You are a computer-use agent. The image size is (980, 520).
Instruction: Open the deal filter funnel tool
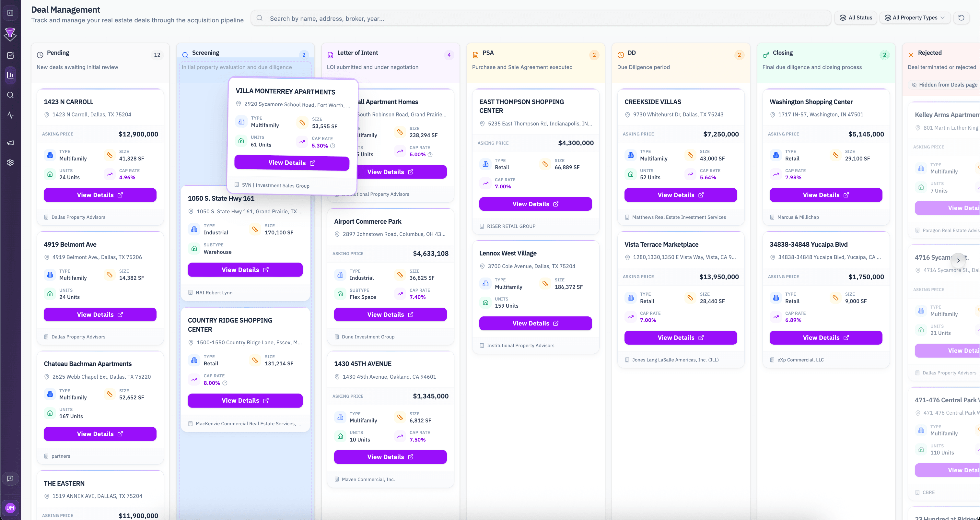click(x=10, y=35)
